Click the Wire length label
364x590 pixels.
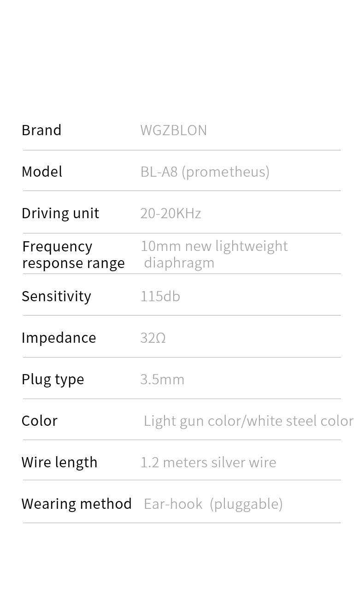click(59, 462)
